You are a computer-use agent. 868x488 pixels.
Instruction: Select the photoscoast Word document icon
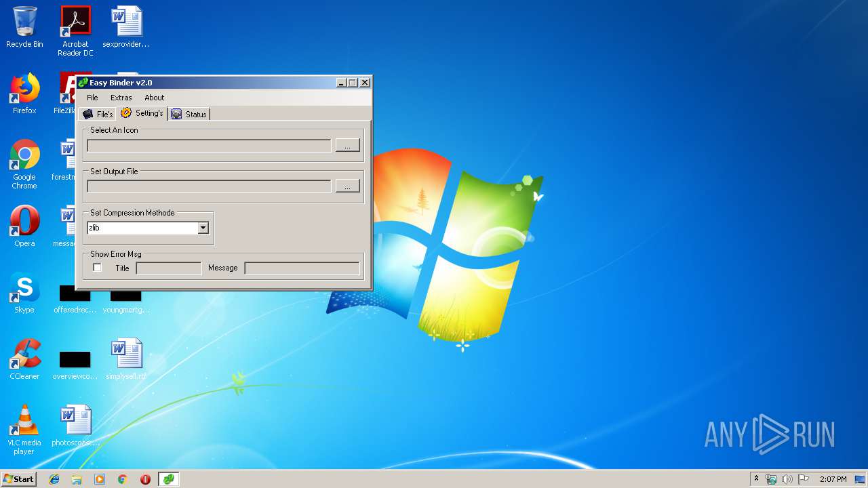pyautogui.click(x=75, y=426)
